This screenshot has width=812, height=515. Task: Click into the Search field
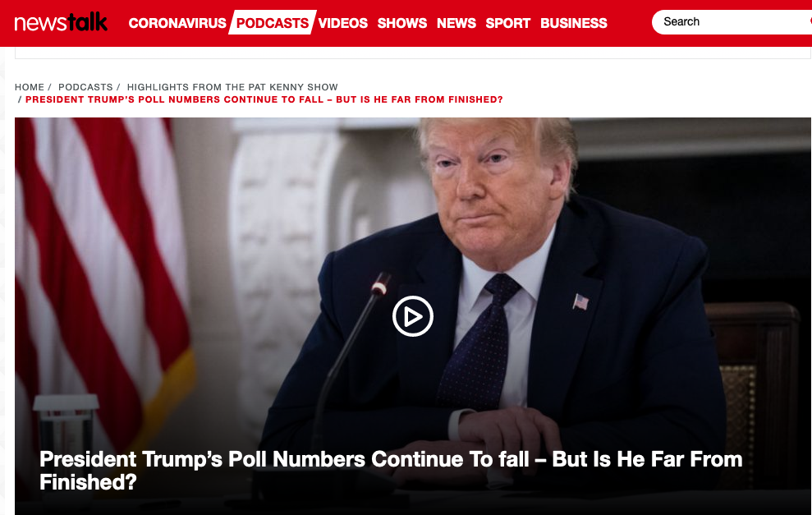pyautogui.click(x=732, y=21)
